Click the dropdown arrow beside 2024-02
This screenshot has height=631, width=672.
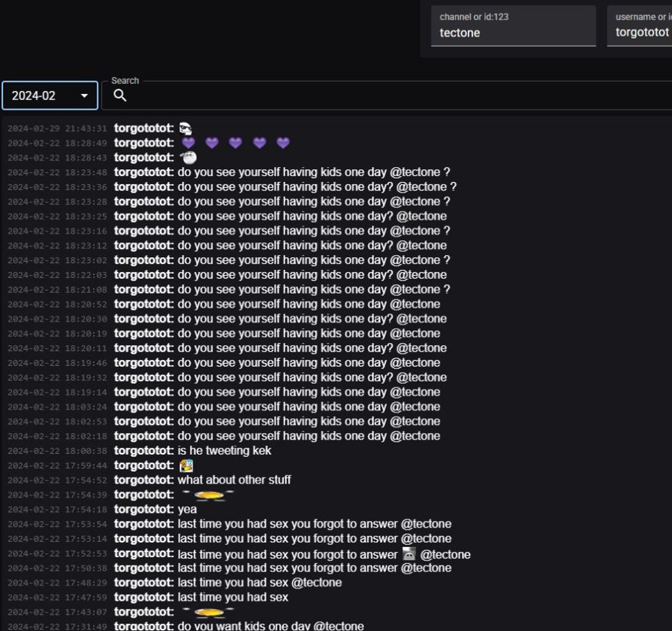point(85,95)
